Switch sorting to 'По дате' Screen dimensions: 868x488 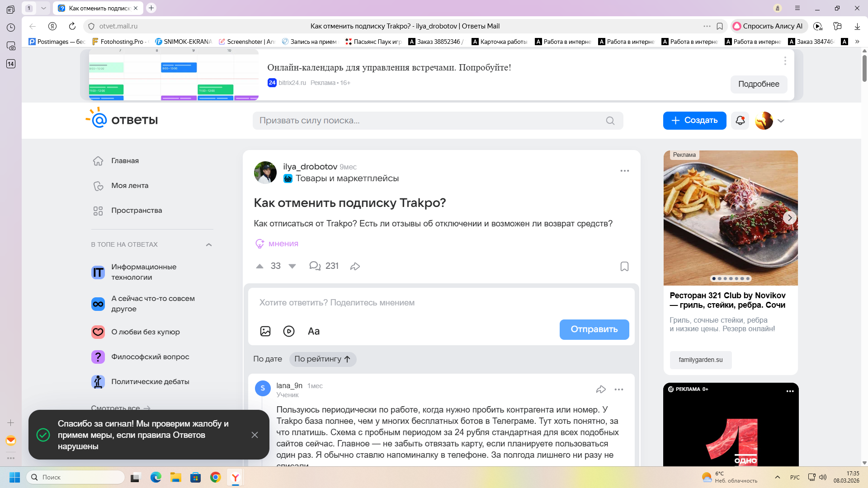click(x=268, y=359)
